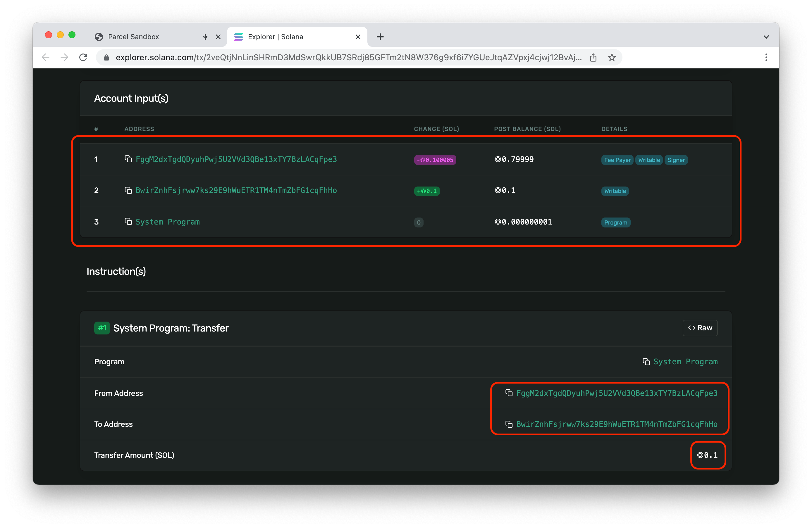
Task: Click the URL address bar
Action: pos(348,57)
